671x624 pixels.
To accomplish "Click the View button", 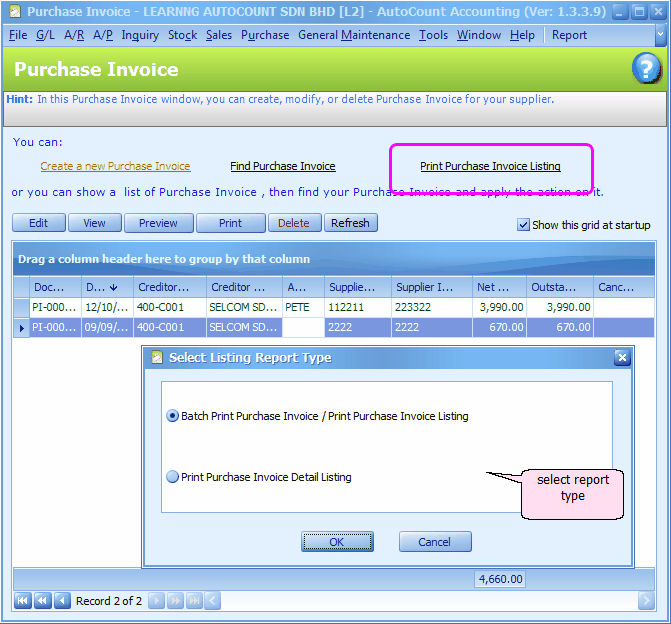I will point(95,223).
